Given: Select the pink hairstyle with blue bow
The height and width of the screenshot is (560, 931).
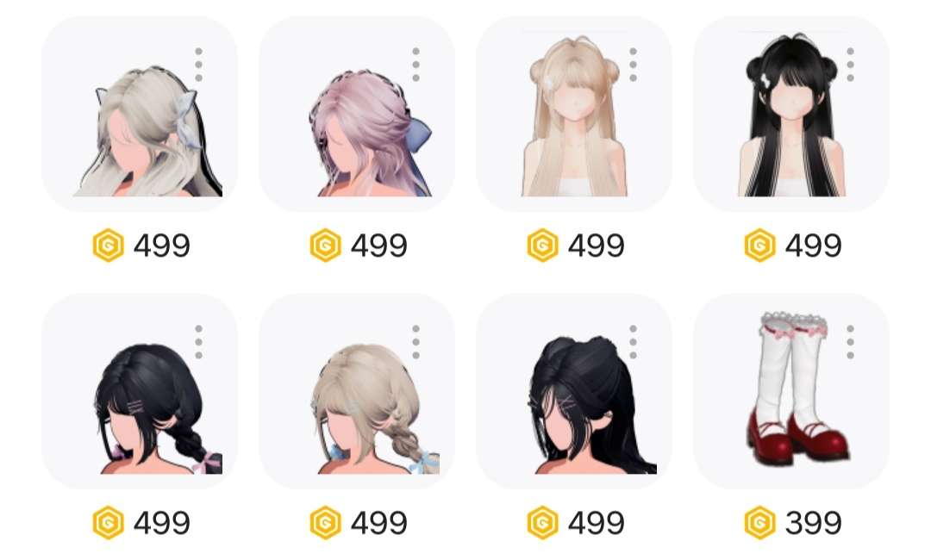Looking at the screenshot, I should point(357,114).
